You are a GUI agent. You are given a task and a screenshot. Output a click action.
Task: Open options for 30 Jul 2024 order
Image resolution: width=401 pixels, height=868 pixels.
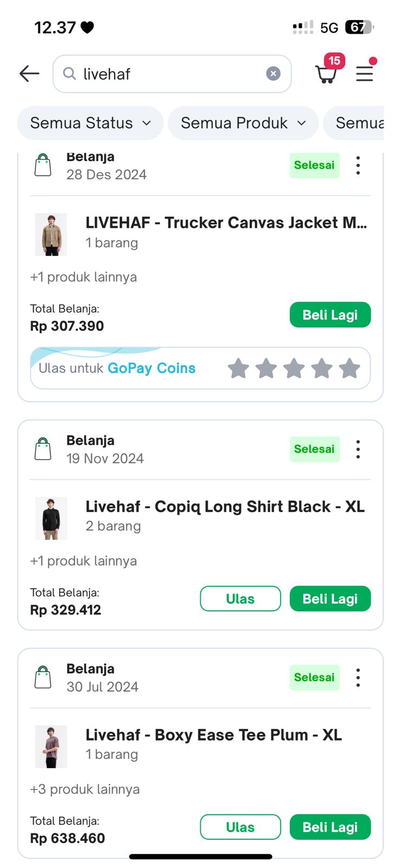[x=358, y=678]
